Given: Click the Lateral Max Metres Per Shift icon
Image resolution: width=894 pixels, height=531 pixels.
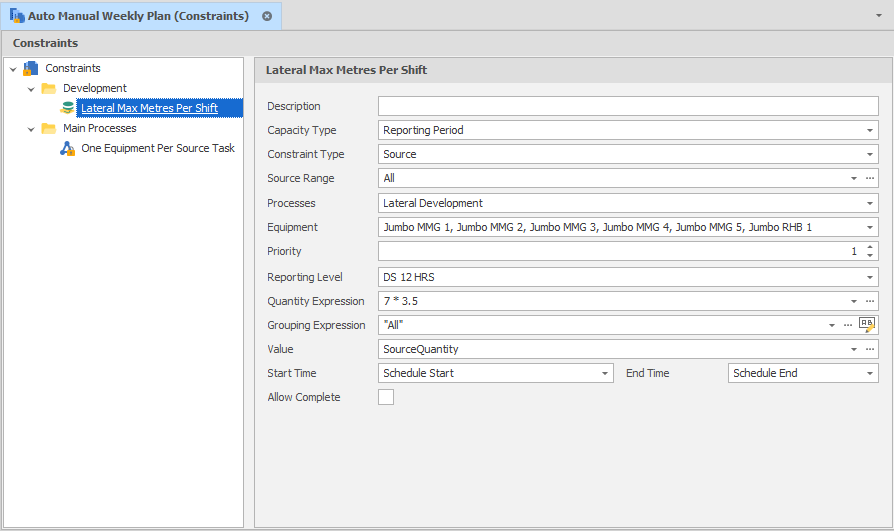Looking at the screenshot, I should 67,108.
